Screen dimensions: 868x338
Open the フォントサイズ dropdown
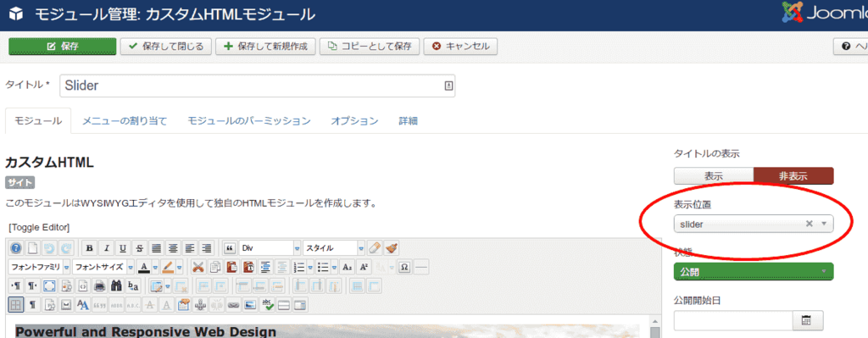coord(103,267)
